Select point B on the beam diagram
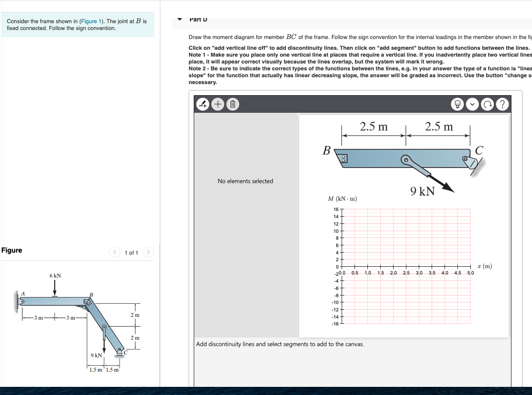Image resolution: width=532 pixels, height=395 pixels. click(326, 151)
